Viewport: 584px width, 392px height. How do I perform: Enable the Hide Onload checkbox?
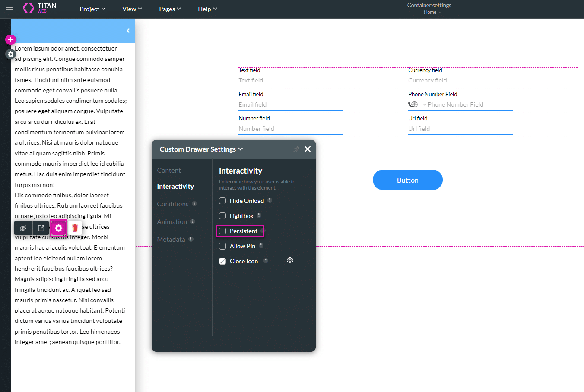click(222, 201)
